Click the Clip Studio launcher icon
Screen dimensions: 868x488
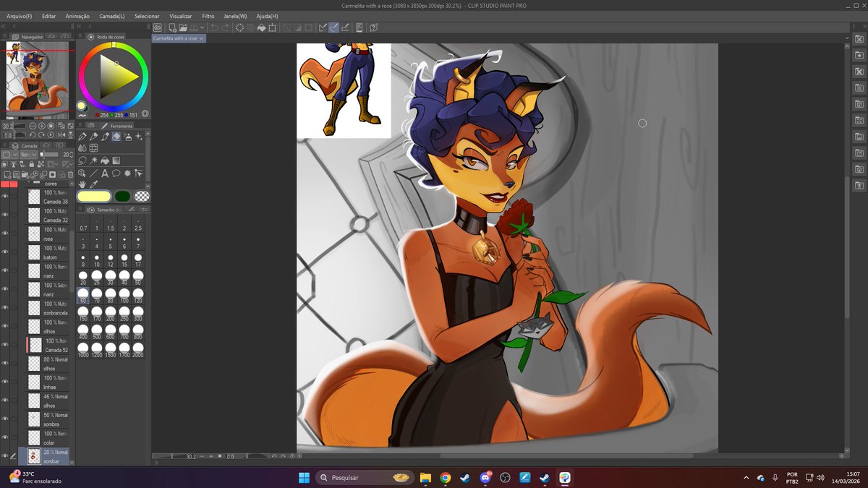pos(158,27)
